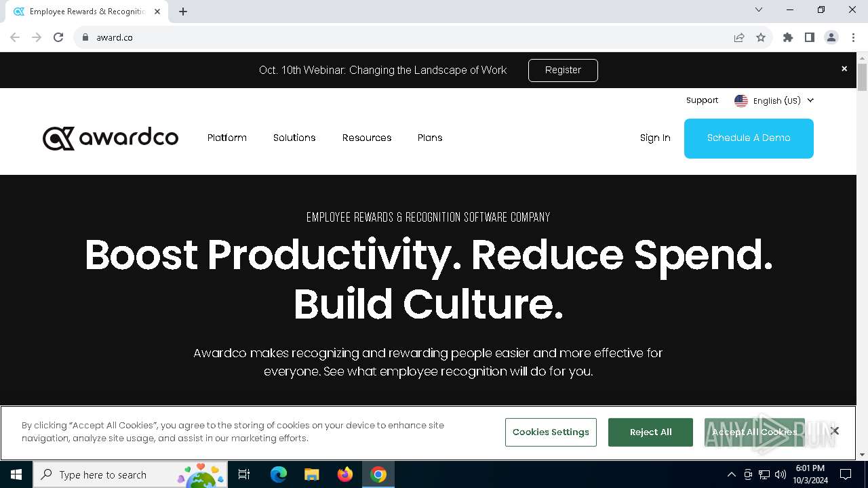Launch Firefox from taskbar

coord(345,474)
